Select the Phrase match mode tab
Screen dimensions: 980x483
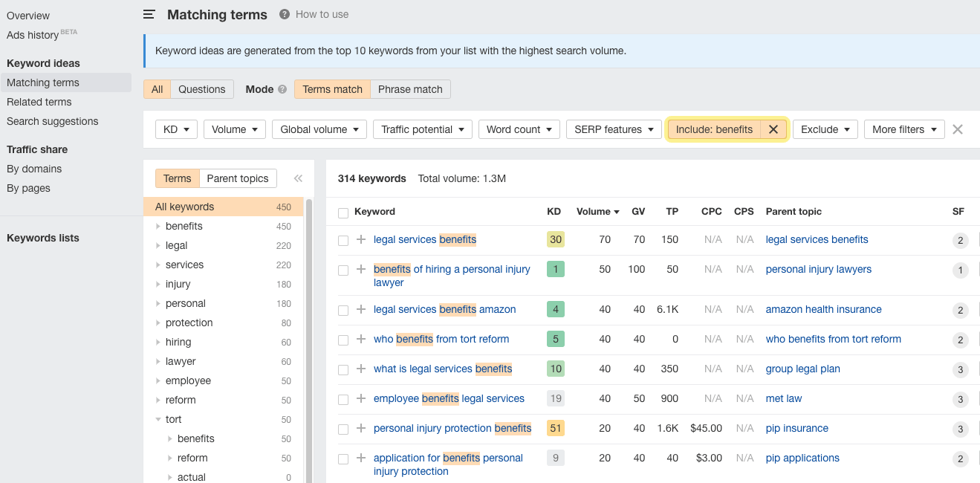point(410,88)
